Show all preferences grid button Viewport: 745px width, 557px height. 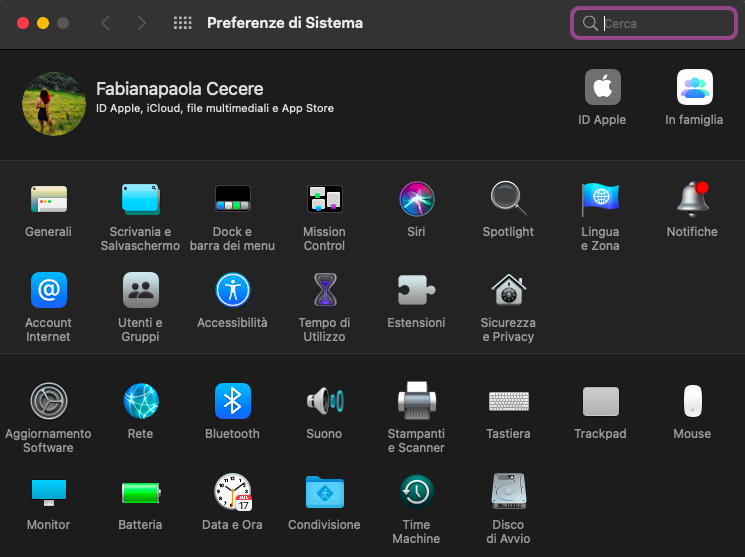tap(182, 23)
